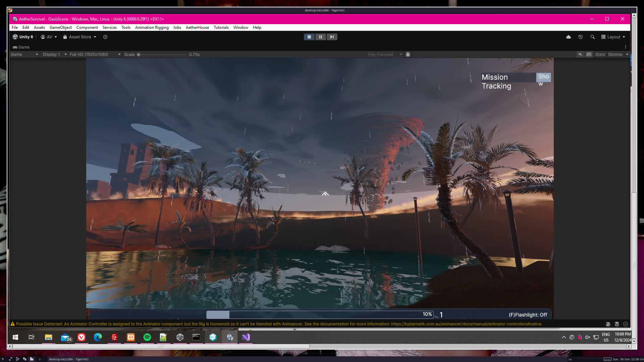Pause the game with the pause button
644x362 pixels.
click(x=320, y=37)
